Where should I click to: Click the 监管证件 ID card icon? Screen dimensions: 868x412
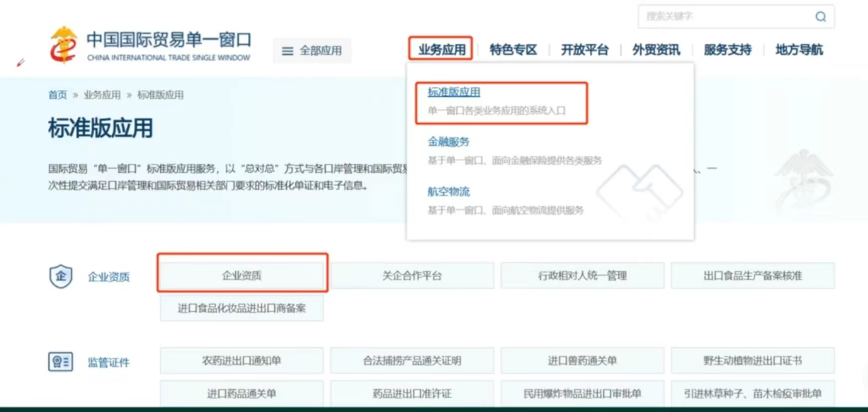(61, 362)
